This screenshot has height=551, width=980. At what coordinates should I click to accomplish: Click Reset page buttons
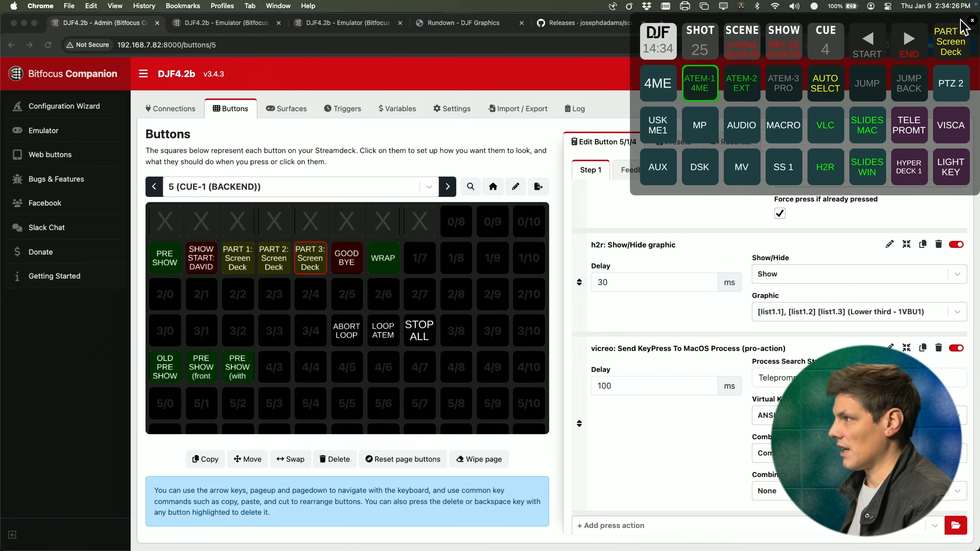coord(402,459)
